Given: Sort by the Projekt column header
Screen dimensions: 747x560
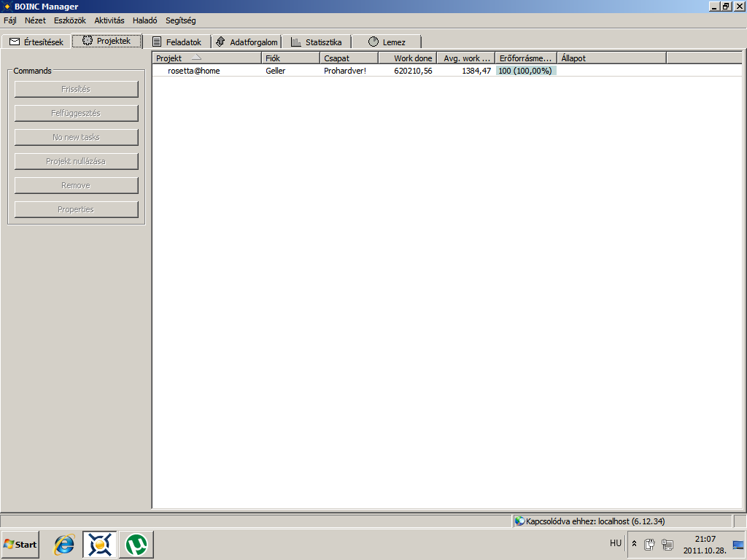Looking at the screenshot, I should coord(207,58).
